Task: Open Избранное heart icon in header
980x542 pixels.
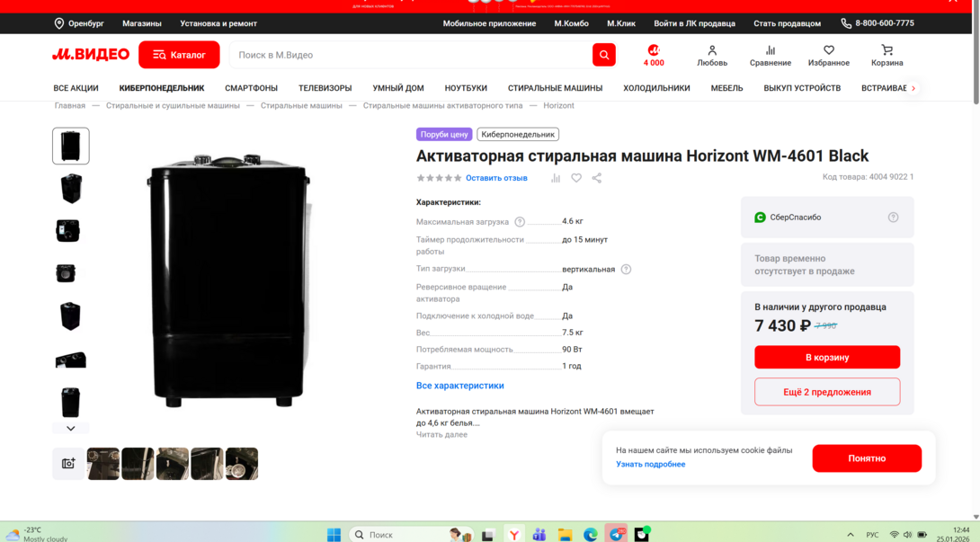Action: coord(828,55)
